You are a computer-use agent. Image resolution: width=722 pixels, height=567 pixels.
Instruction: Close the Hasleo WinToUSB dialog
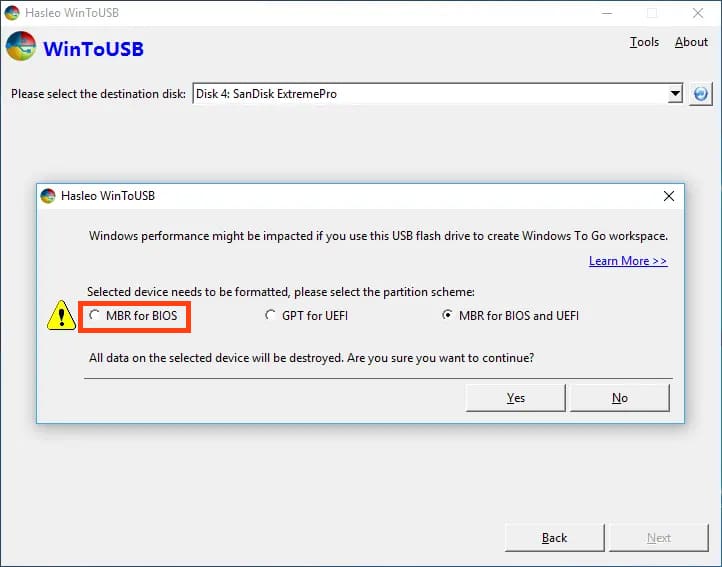pos(669,196)
